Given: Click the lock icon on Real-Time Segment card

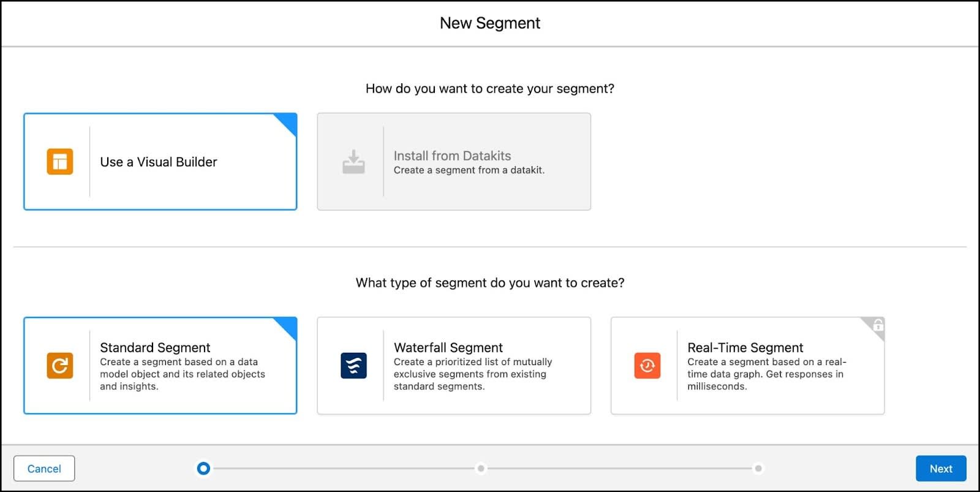Looking at the screenshot, I should tap(878, 325).
